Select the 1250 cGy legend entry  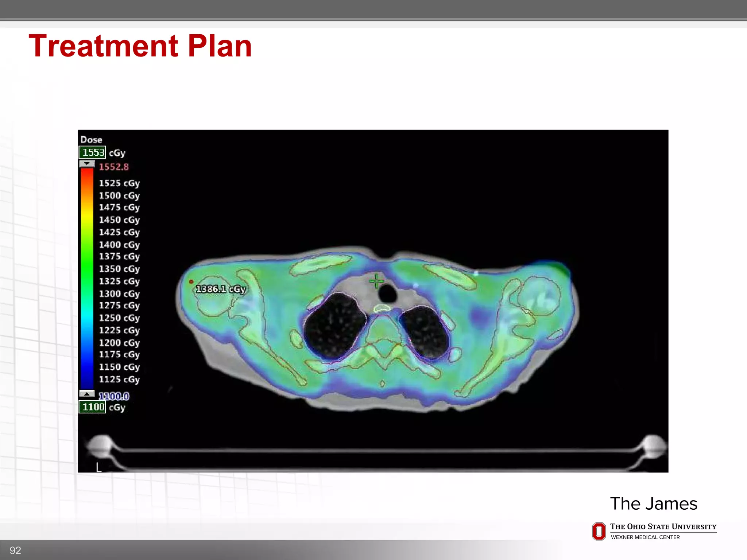pyautogui.click(x=119, y=318)
